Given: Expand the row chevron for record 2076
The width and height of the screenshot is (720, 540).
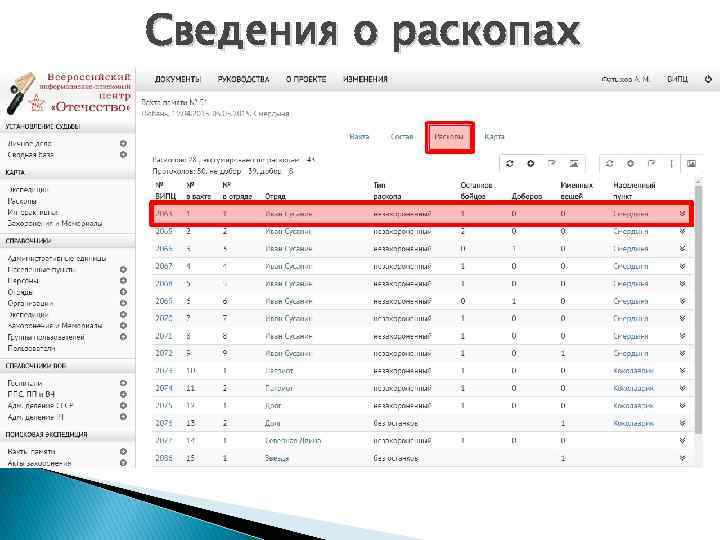Looking at the screenshot, I should [x=682, y=423].
